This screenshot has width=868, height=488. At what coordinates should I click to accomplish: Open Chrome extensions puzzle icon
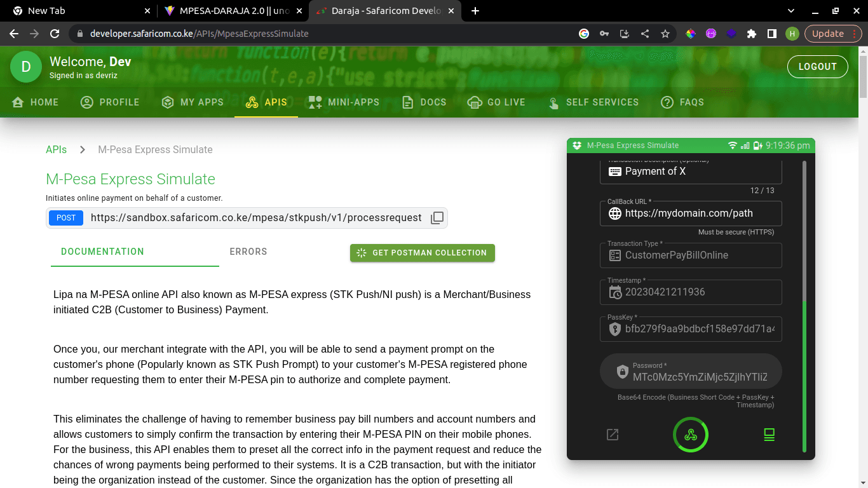(x=752, y=34)
